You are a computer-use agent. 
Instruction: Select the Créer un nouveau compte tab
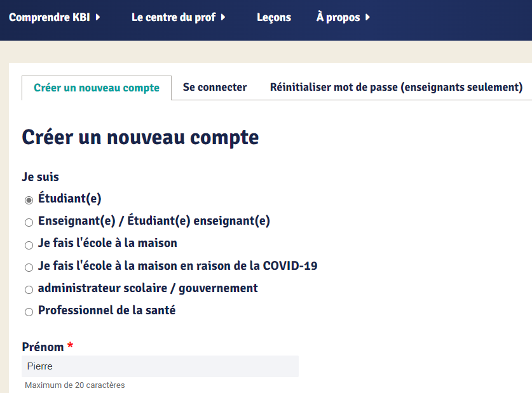[97, 88]
